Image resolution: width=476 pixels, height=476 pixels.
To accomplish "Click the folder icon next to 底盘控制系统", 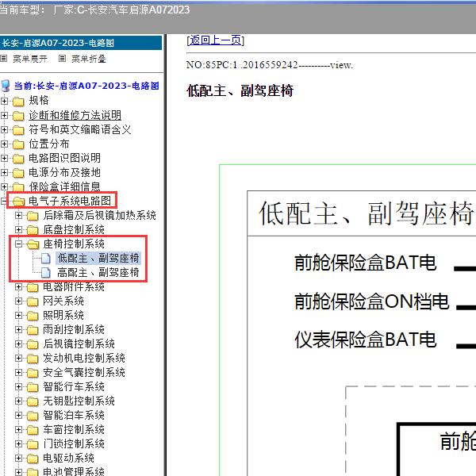I will [33, 230].
